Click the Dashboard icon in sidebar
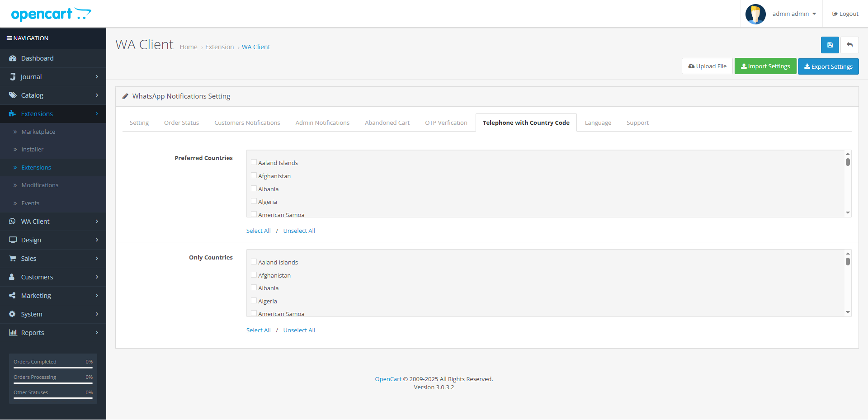The height and width of the screenshot is (420, 868). pos(13,58)
